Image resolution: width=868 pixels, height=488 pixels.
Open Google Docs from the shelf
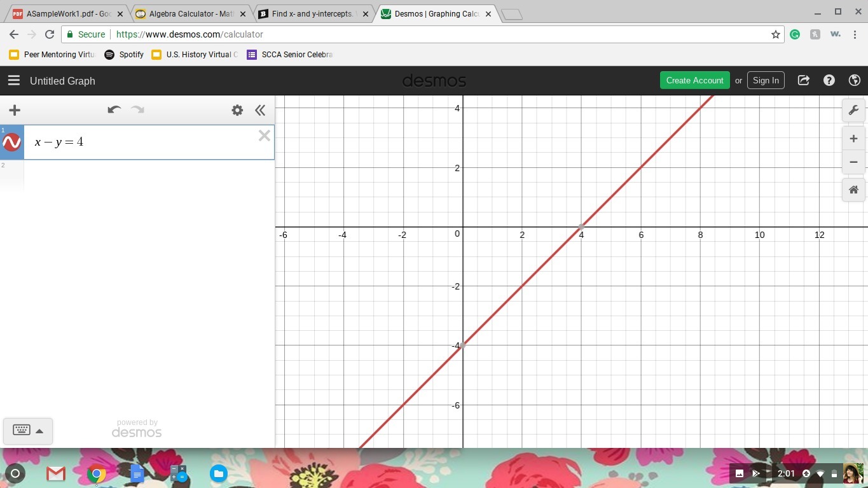click(x=137, y=473)
